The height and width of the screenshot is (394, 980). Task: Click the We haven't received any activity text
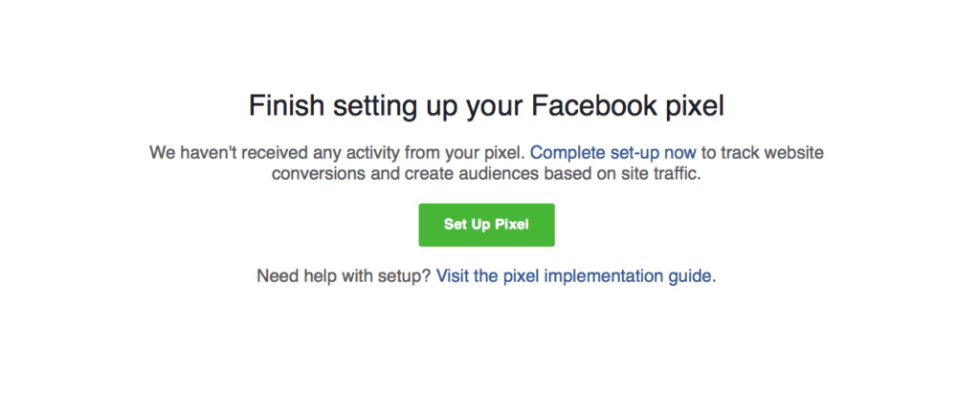click(337, 153)
